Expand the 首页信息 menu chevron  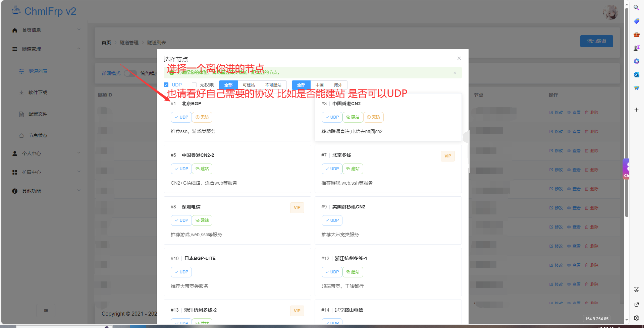79,29
